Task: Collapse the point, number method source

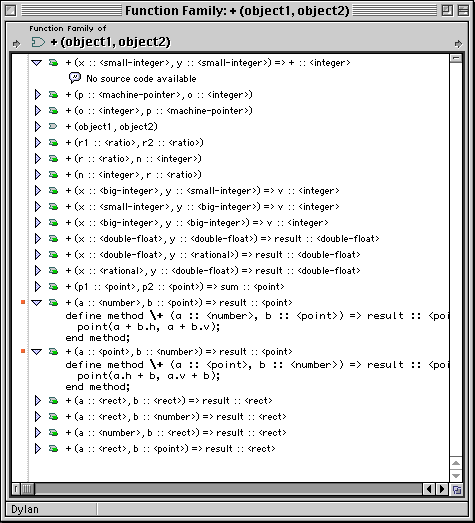Action: [37, 352]
